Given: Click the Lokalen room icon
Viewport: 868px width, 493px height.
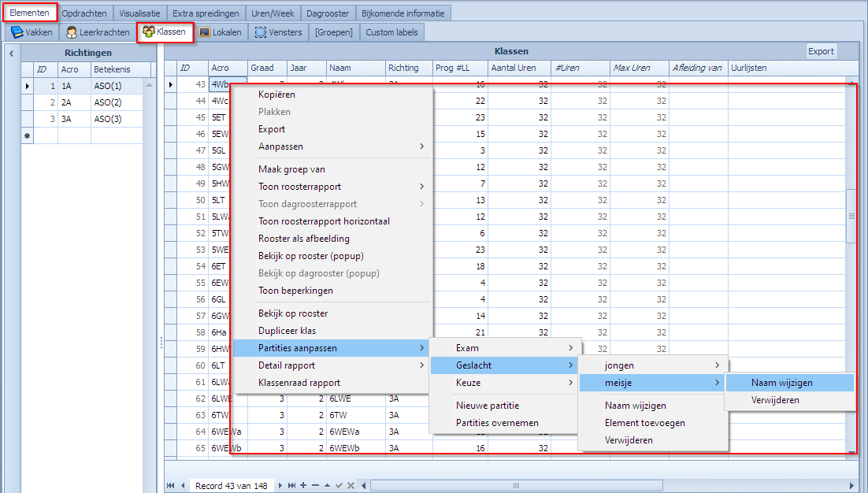Looking at the screenshot, I should pos(205,32).
